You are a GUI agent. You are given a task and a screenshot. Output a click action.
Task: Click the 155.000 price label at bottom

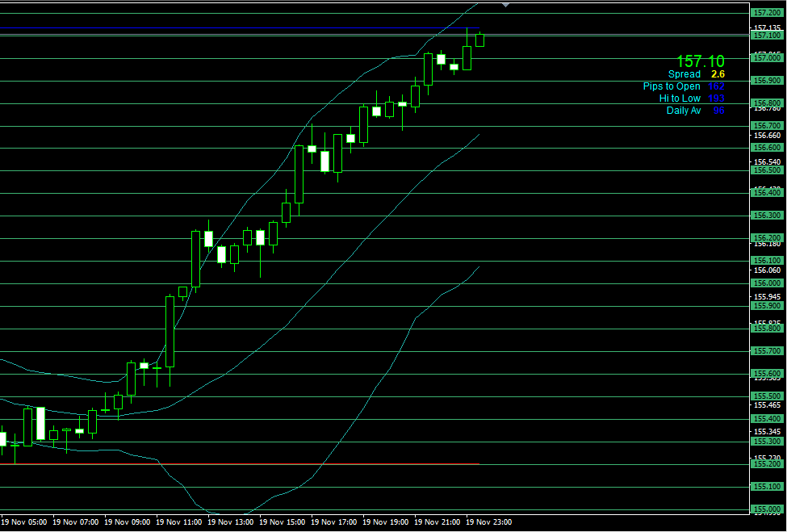pyautogui.click(x=766, y=509)
